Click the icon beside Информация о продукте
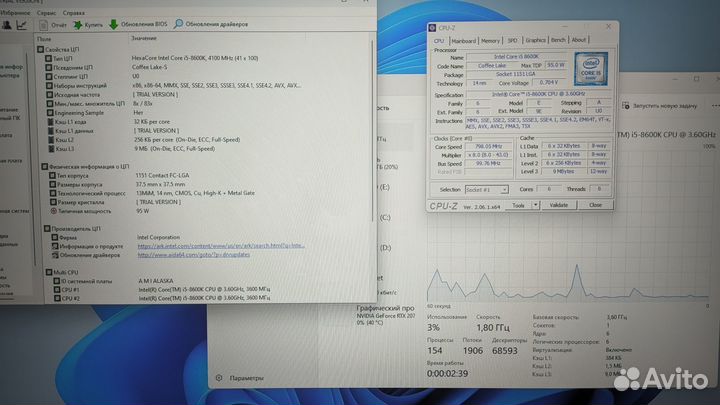The height and width of the screenshot is (405, 720). pos(55,246)
